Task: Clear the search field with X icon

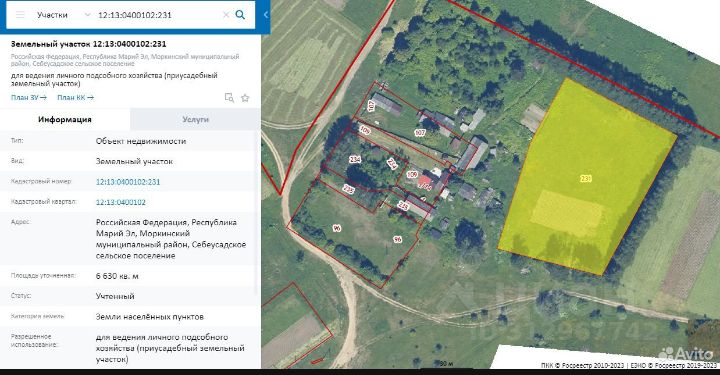Action: (x=226, y=15)
